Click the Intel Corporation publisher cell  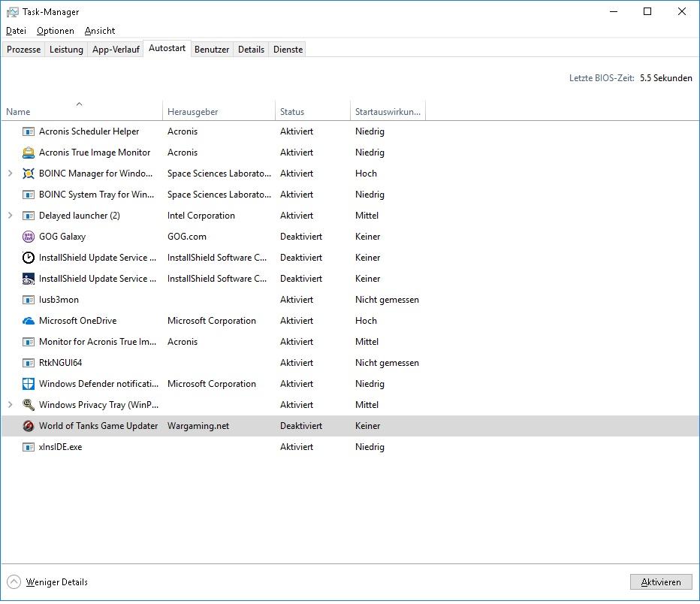click(x=201, y=216)
